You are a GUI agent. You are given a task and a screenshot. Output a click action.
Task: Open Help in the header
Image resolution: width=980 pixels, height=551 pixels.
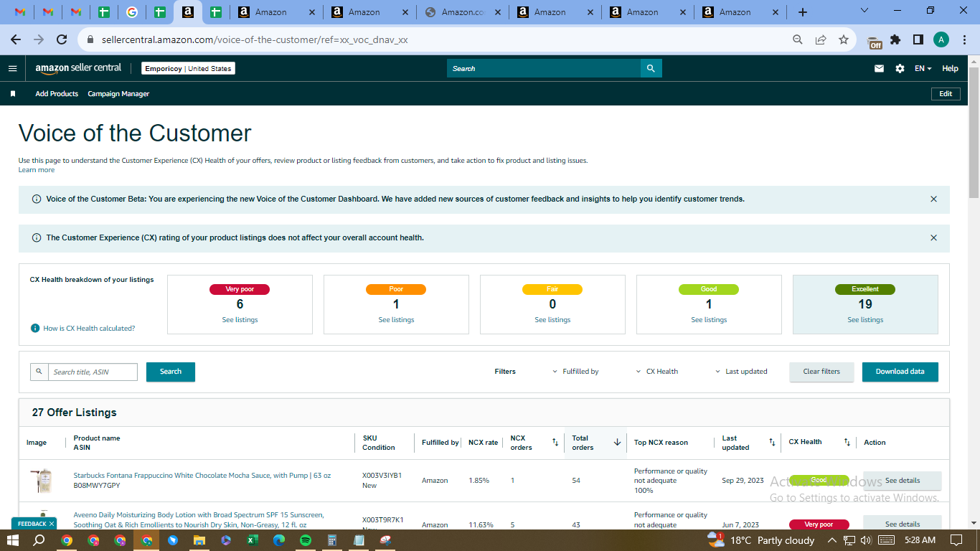coord(950,68)
